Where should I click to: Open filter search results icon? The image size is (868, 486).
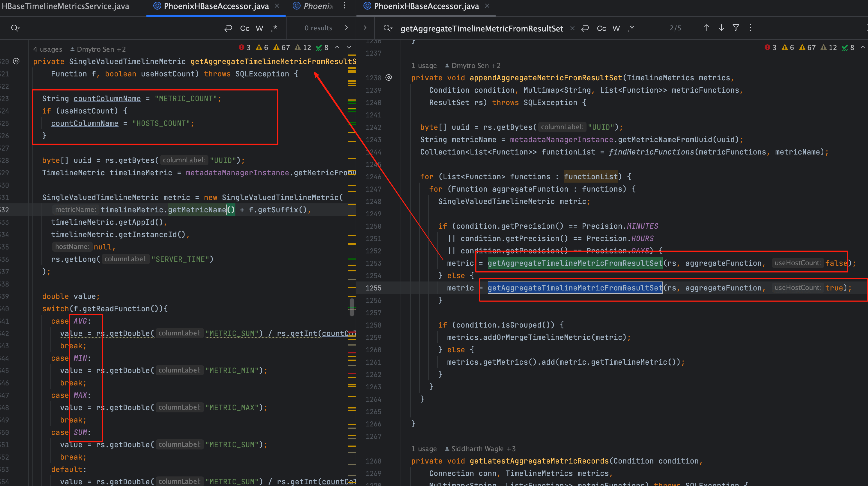[736, 28]
